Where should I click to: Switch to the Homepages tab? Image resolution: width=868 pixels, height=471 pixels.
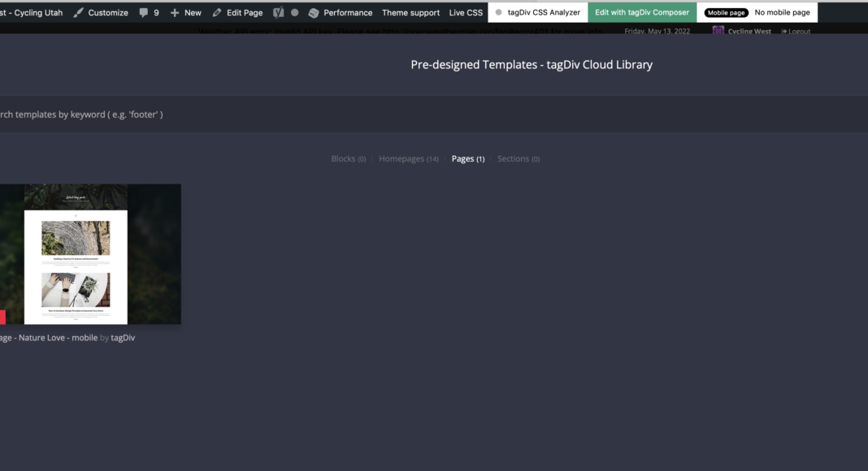tap(408, 159)
